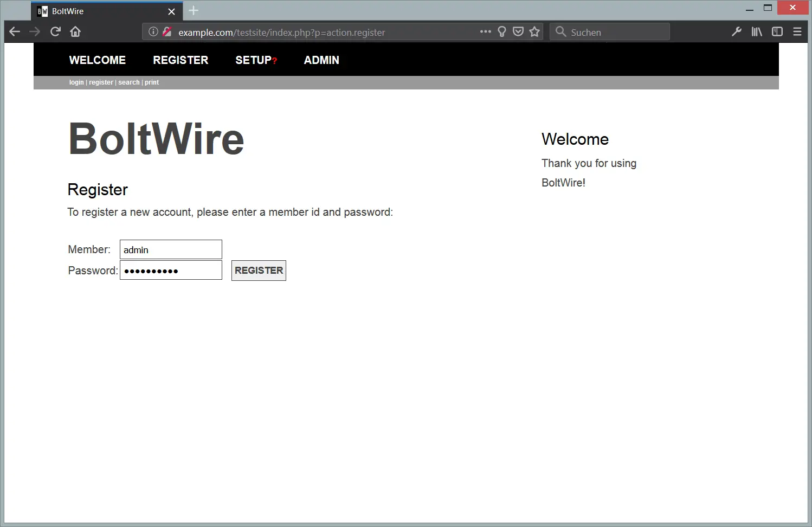Submit the form with REGISTER button
812x527 pixels.
(259, 271)
